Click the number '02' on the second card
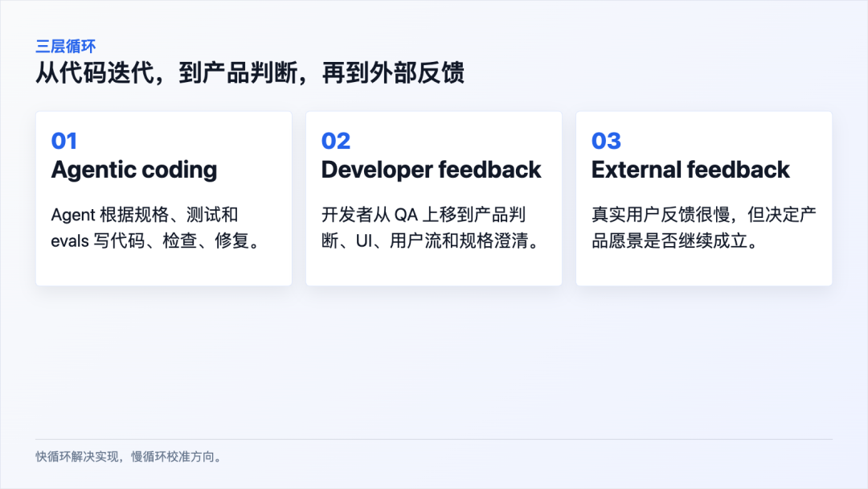 point(336,141)
